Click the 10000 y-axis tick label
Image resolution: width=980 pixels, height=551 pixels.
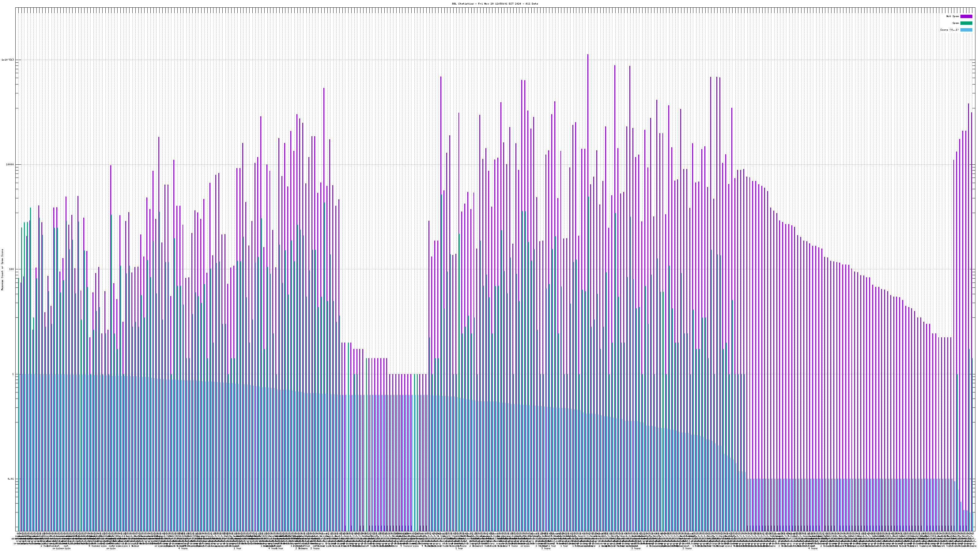point(10,165)
